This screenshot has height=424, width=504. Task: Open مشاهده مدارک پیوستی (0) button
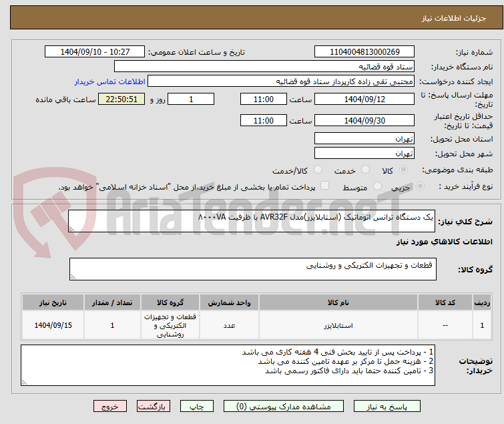tap(284, 407)
